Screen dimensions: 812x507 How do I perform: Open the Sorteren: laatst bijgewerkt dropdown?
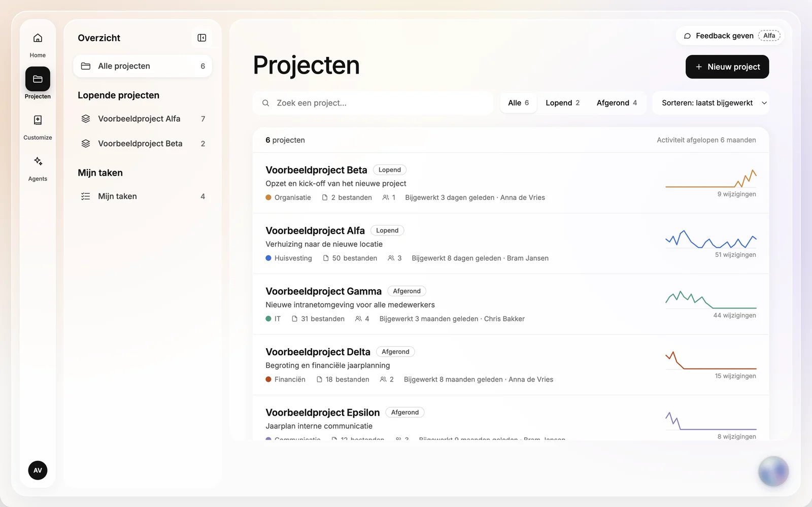710,103
